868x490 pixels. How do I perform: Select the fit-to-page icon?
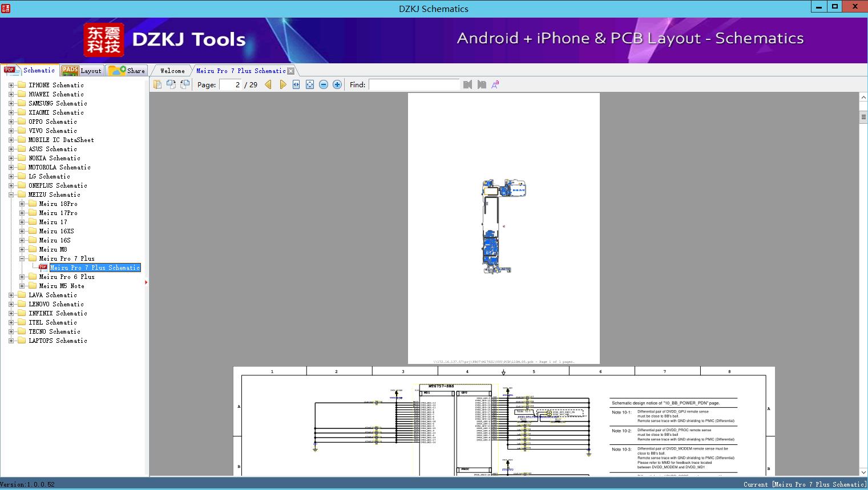(309, 84)
